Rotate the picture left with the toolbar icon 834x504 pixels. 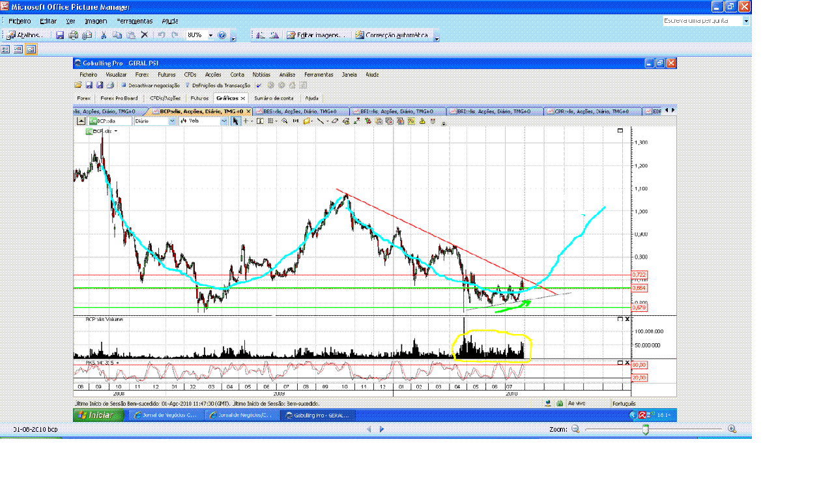tap(260, 35)
